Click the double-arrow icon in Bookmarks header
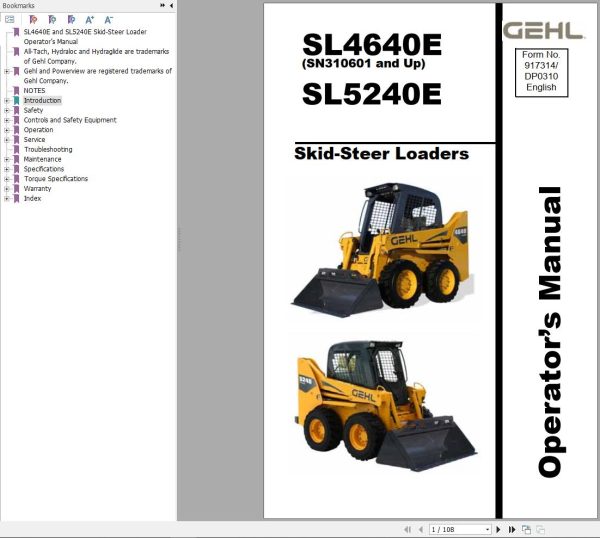The height and width of the screenshot is (538, 600). [x=163, y=5]
